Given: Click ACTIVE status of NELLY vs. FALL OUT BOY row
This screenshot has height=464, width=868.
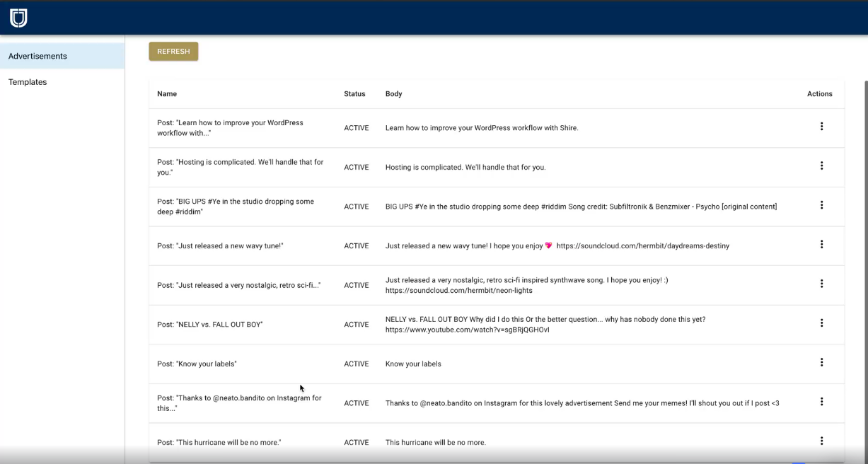Looking at the screenshot, I should click(x=357, y=325).
